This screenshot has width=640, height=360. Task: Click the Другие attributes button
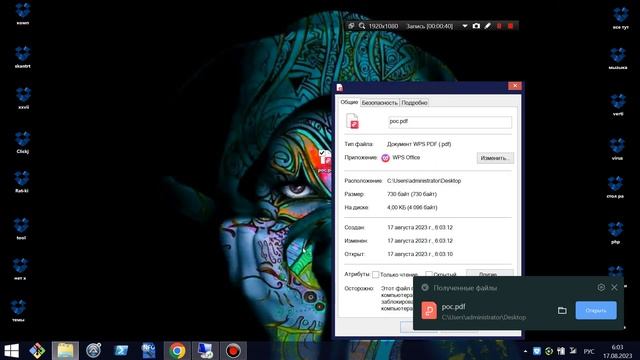[x=489, y=273]
